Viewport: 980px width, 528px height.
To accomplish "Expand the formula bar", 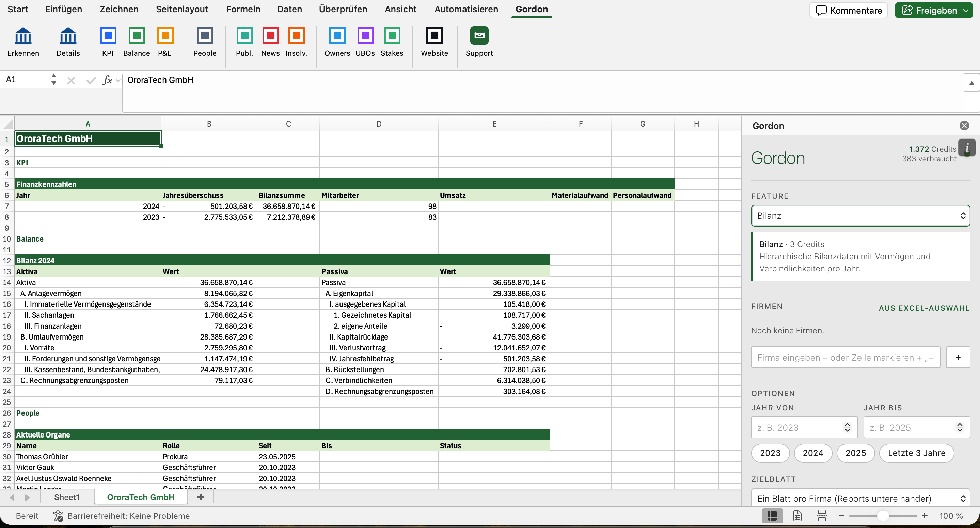I will 971,82.
